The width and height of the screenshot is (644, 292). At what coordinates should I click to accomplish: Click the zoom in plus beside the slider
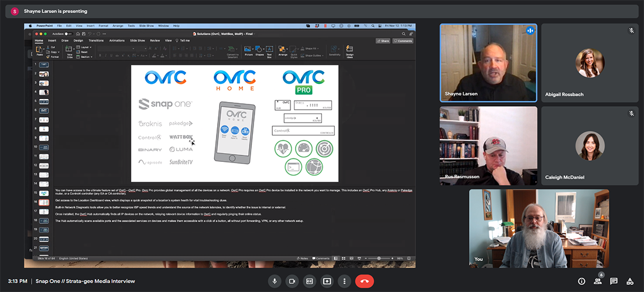point(393,258)
